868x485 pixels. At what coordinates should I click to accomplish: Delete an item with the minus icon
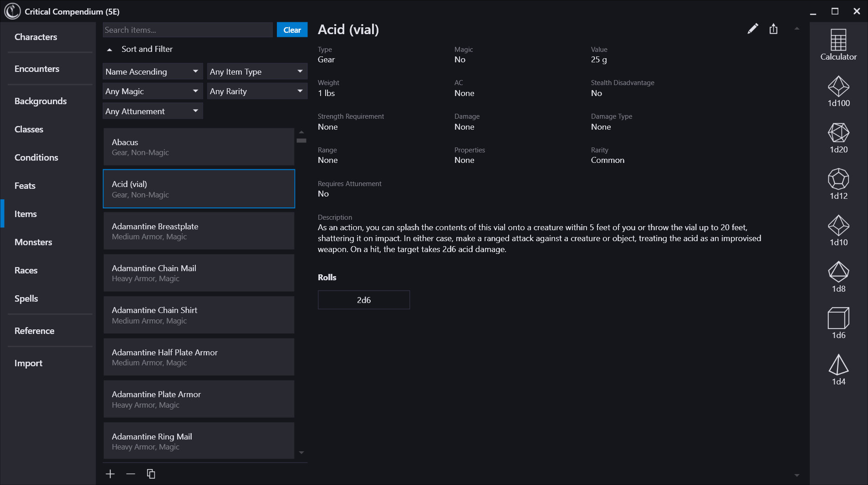tap(131, 474)
